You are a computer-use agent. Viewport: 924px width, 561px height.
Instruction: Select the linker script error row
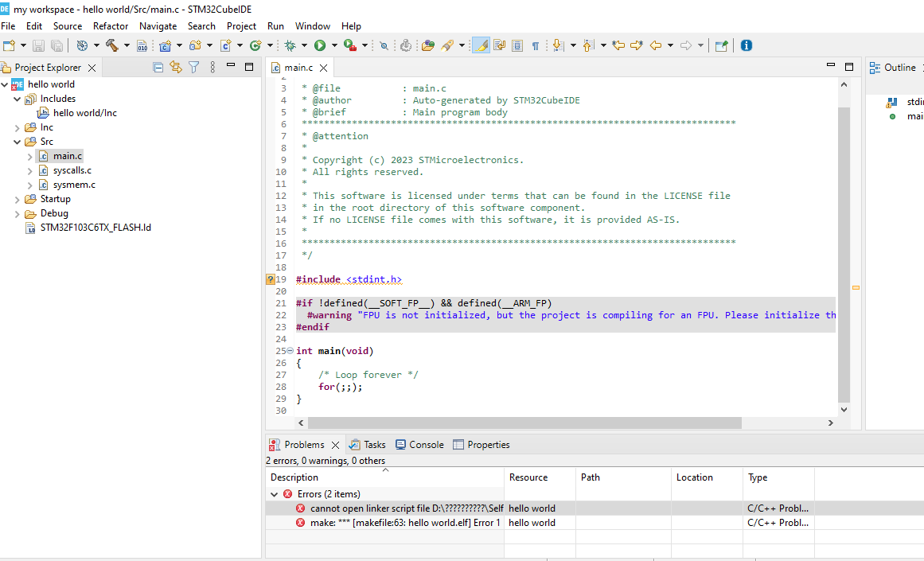406,508
